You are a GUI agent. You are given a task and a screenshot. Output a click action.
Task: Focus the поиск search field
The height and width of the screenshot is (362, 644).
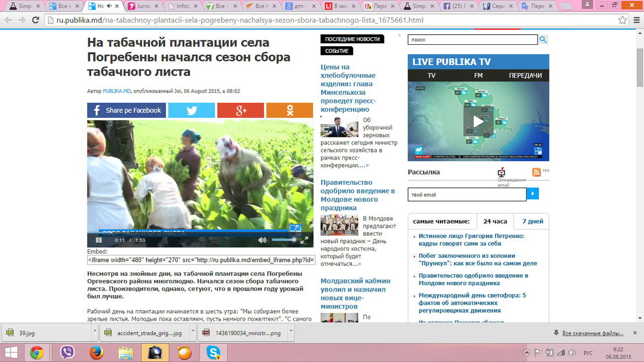click(472, 40)
